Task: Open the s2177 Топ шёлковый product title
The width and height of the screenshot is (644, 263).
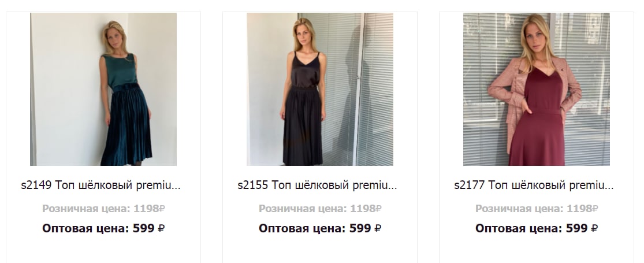Action: tap(534, 186)
